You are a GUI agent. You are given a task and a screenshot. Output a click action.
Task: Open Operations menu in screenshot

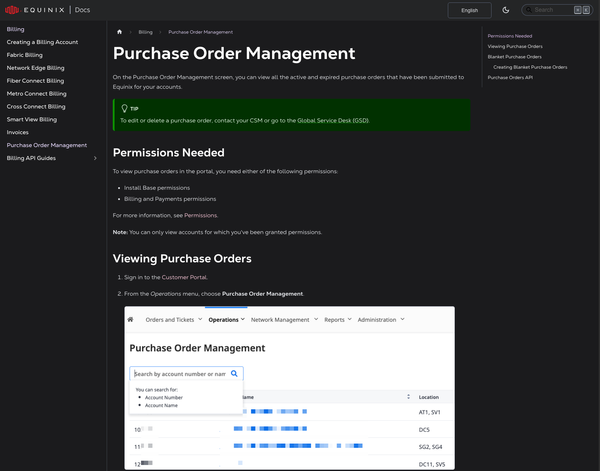coord(226,319)
